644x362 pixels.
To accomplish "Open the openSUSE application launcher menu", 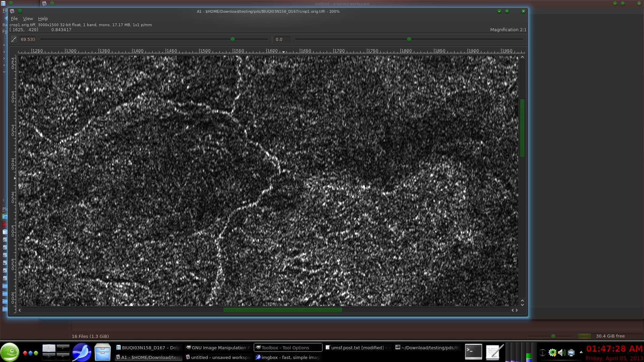I will (x=10, y=352).
